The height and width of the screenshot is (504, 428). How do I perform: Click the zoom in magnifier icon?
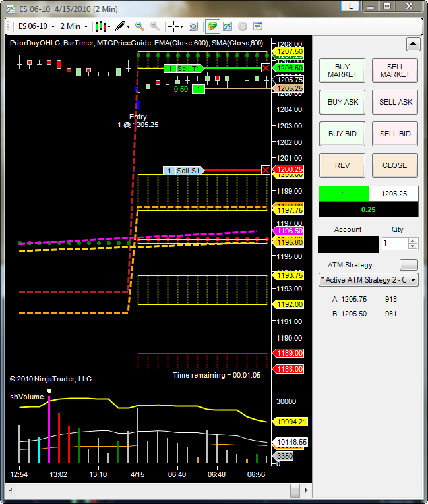coord(140,26)
